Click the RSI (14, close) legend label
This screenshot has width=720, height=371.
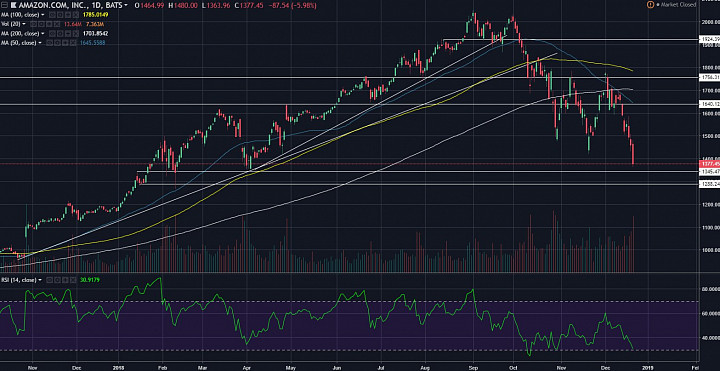pyautogui.click(x=18, y=280)
